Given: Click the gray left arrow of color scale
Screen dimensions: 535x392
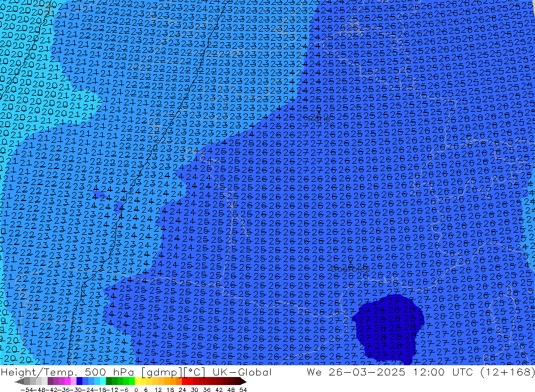Looking at the screenshot, I should (x=19, y=381).
